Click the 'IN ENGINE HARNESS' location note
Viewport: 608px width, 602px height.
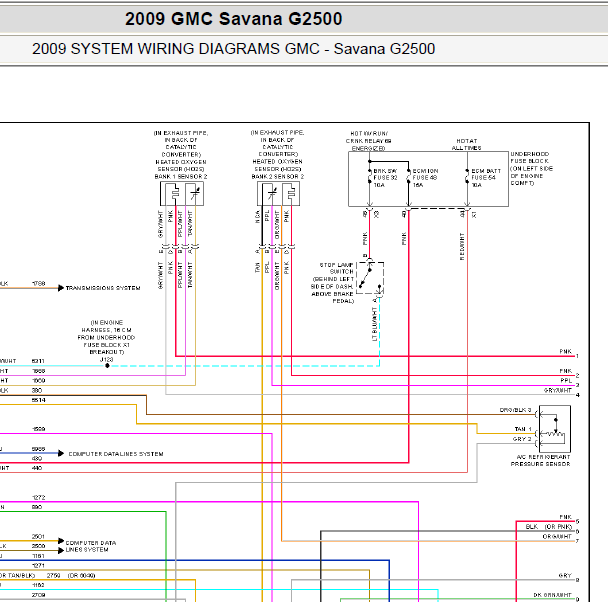click(106, 337)
